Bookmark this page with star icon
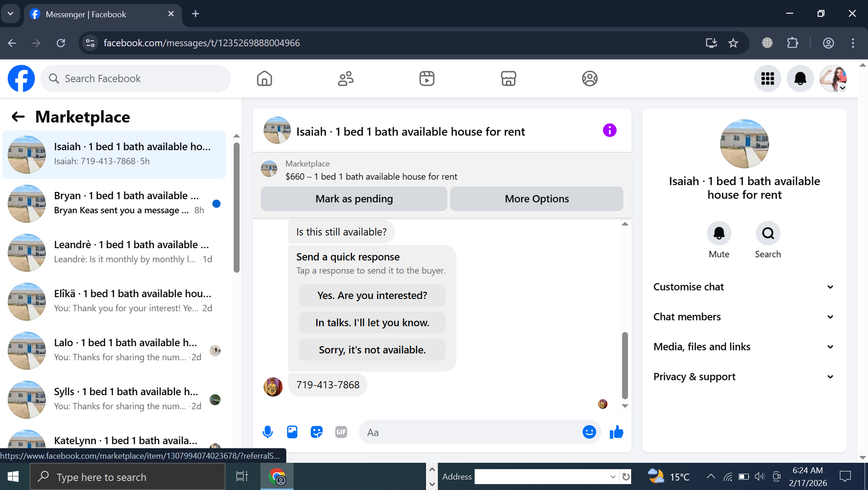The width and height of the screenshot is (868, 490). coord(733,43)
